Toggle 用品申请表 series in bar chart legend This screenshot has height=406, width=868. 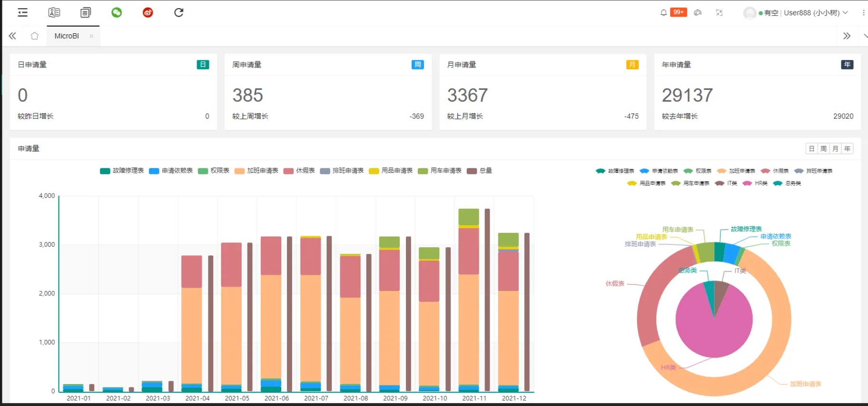coord(391,171)
